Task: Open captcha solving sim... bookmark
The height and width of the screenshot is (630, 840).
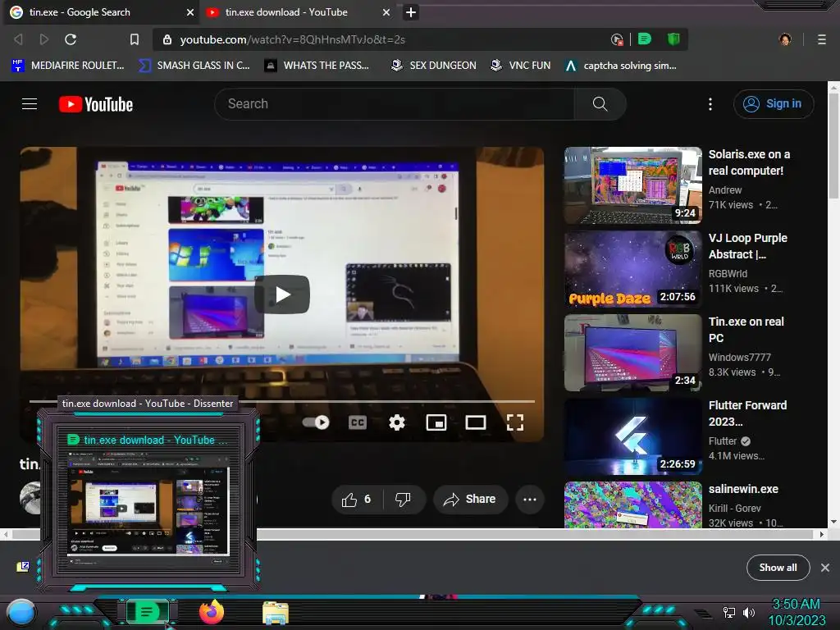Action: pos(621,66)
